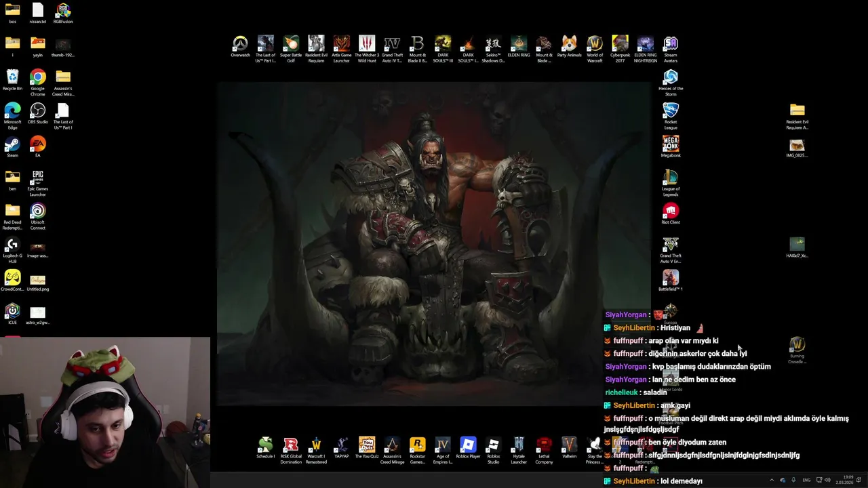Image resolution: width=868 pixels, height=488 pixels.
Task: Open the ENG language indicator
Action: click(806, 480)
